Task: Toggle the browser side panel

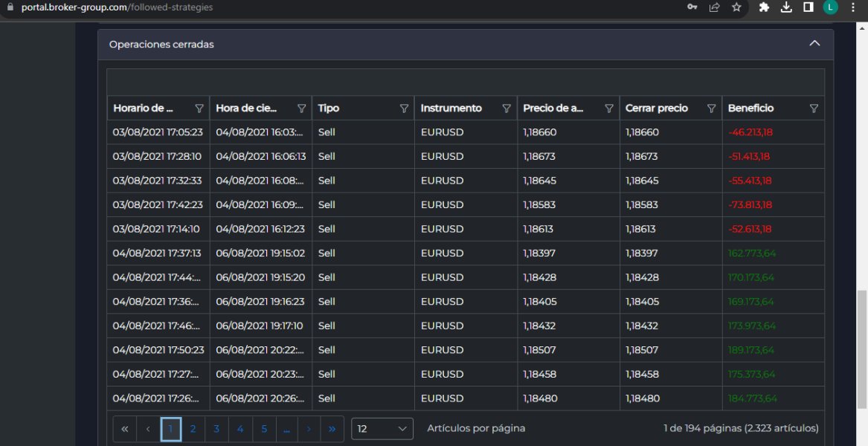Action: coord(808,7)
